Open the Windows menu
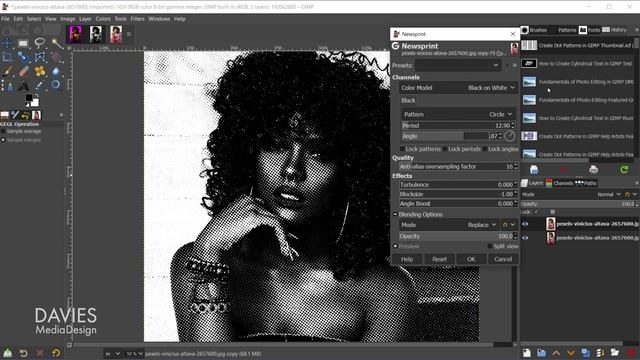The height and width of the screenshot is (360, 640). [x=159, y=19]
